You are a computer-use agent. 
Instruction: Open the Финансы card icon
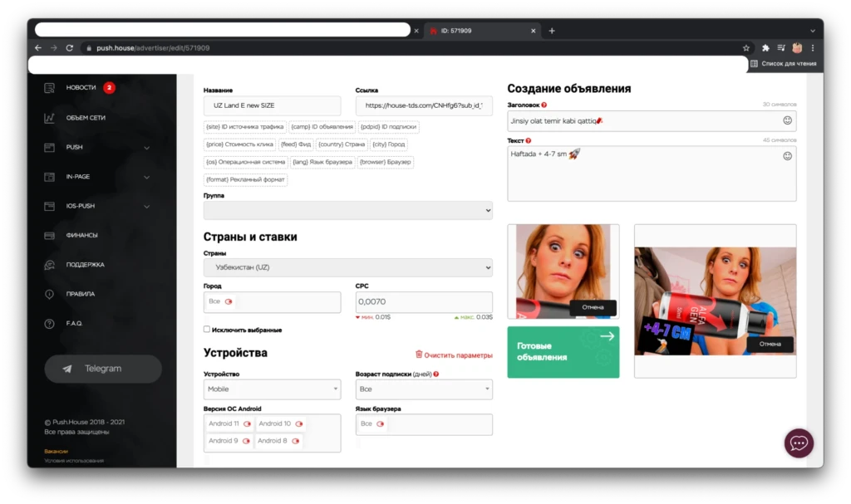point(49,236)
